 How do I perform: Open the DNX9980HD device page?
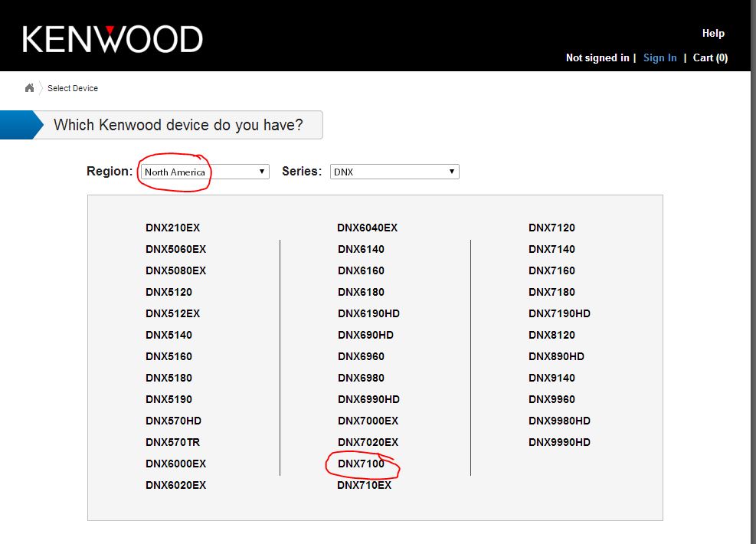tap(559, 421)
